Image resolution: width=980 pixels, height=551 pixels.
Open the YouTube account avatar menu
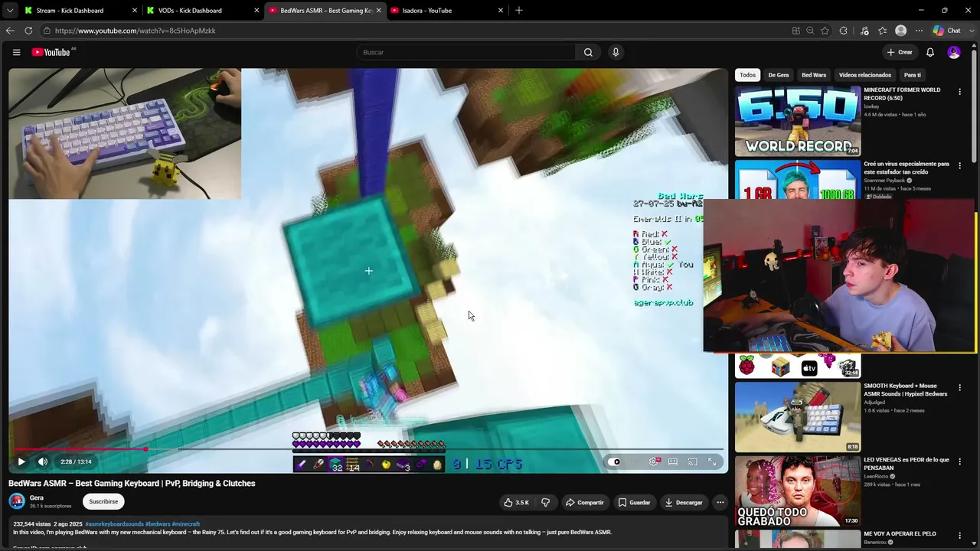954,52
